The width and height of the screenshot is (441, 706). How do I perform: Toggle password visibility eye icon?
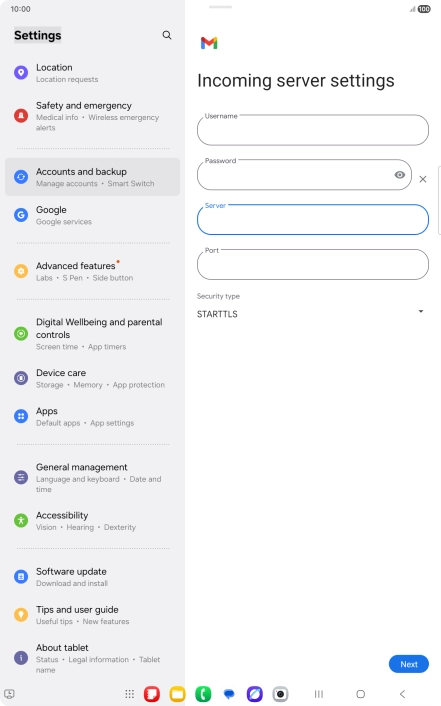(x=400, y=175)
